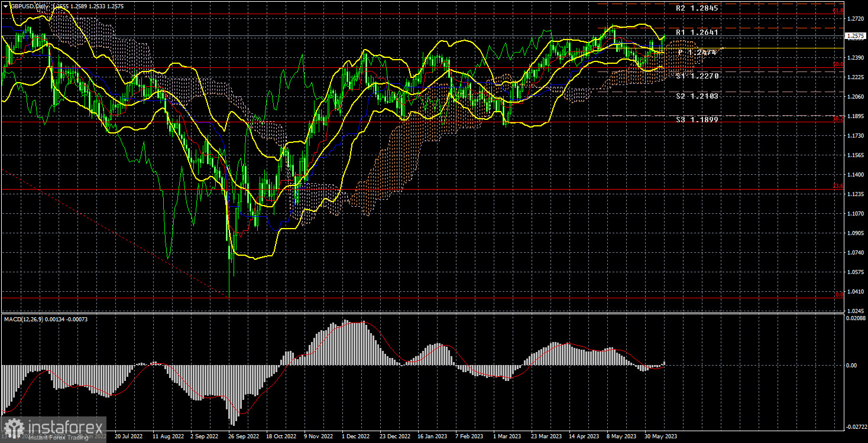Click the 18 Oct 2022 date label
Screen dimensions: 868x443
click(x=281, y=437)
